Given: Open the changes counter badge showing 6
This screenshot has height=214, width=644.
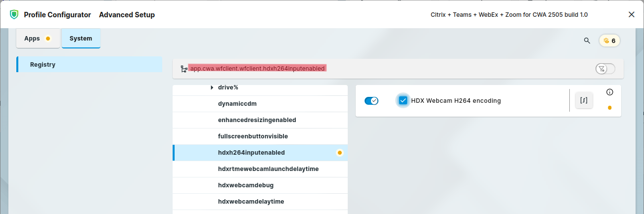Looking at the screenshot, I should click(609, 41).
